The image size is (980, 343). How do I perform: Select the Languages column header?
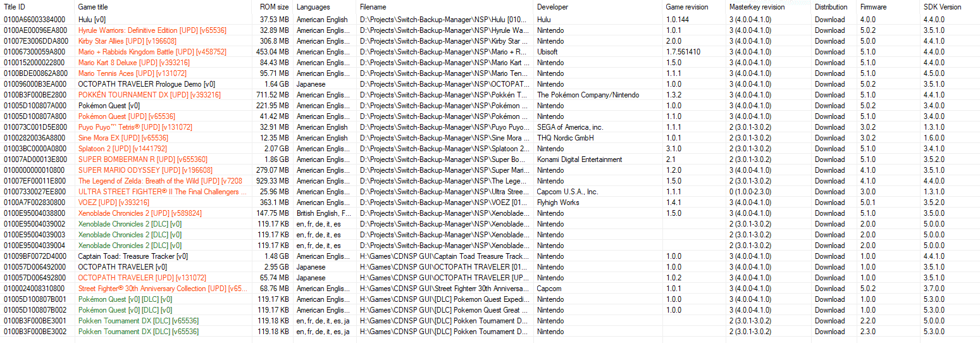[325, 7]
